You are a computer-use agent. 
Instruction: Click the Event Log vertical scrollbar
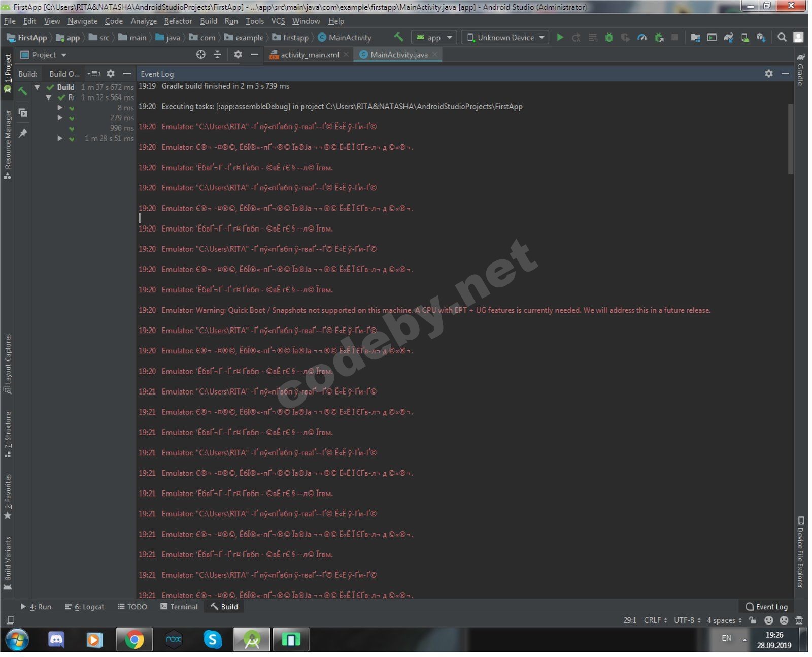791,139
